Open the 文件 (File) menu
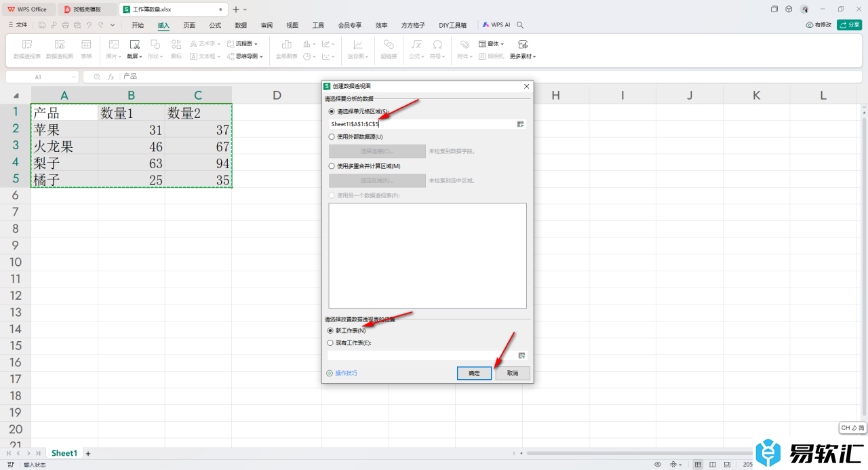This screenshot has height=470, width=868. coord(18,25)
